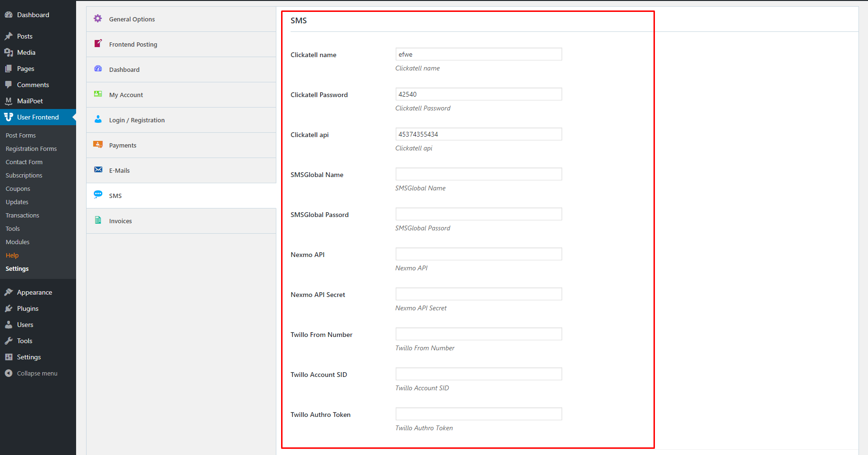Focus the Twillo From Number input field
868x455 pixels.
pos(478,334)
